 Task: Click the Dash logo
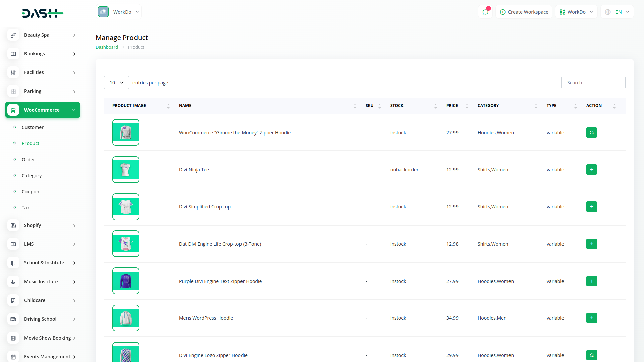(x=43, y=13)
